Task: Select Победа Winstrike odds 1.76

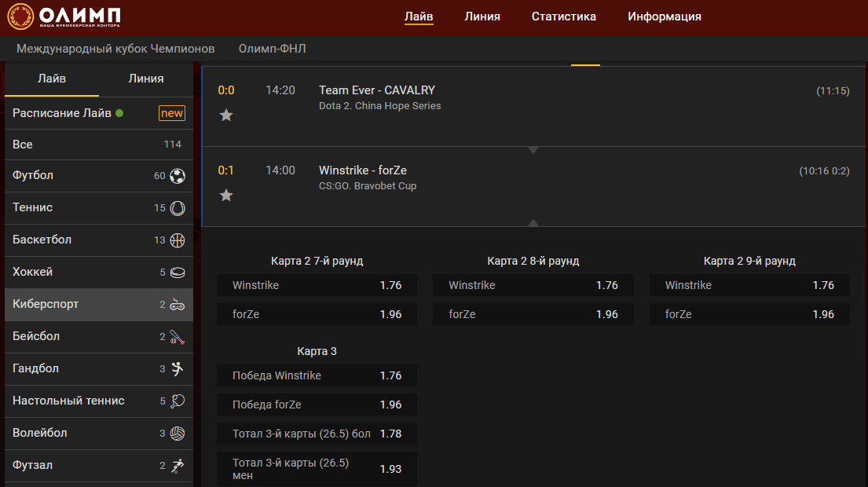Action: [x=317, y=375]
